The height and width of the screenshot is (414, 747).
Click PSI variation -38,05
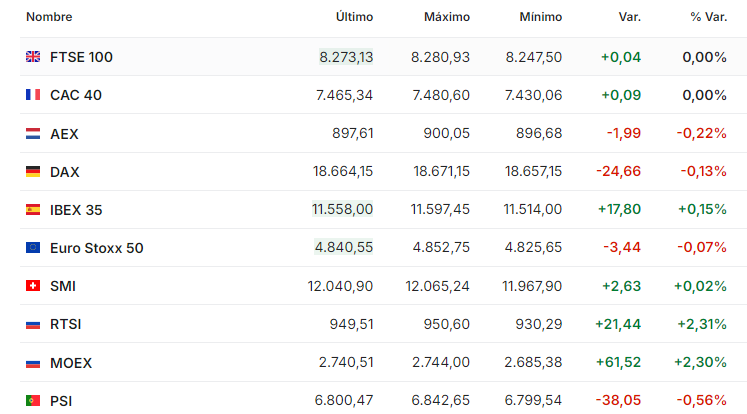pyautogui.click(x=619, y=401)
